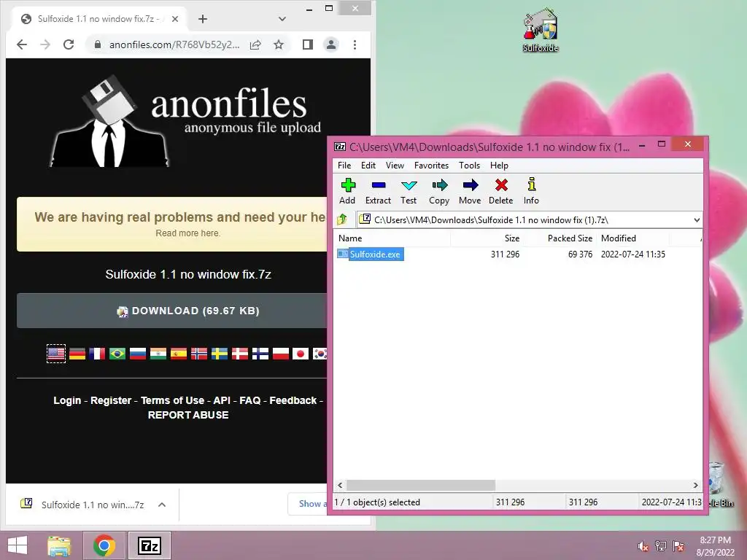Click the Chrome back arrow
The image size is (747, 560).
(x=22, y=44)
